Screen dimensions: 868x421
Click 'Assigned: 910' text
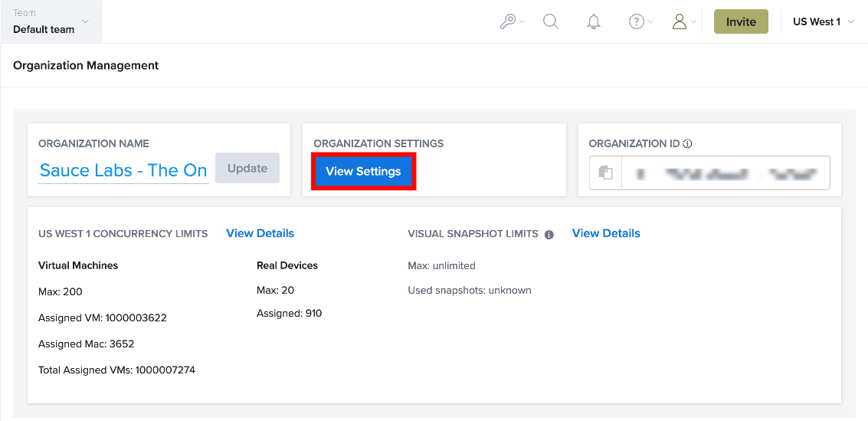[x=290, y=314]
